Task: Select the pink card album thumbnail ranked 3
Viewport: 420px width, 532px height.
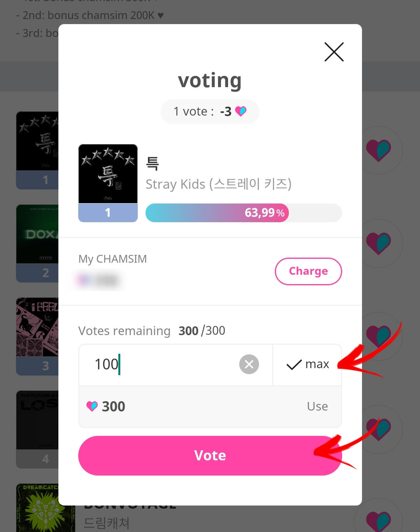Action: coord(37,327)
